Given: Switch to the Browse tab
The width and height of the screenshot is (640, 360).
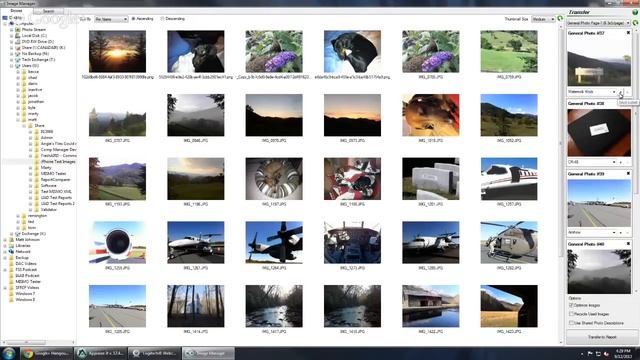Looking at the screenshot, I should [x=16, y=11].
